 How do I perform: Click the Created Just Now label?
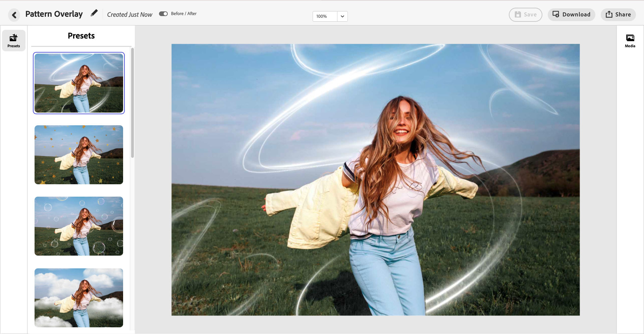coord(129,15)
